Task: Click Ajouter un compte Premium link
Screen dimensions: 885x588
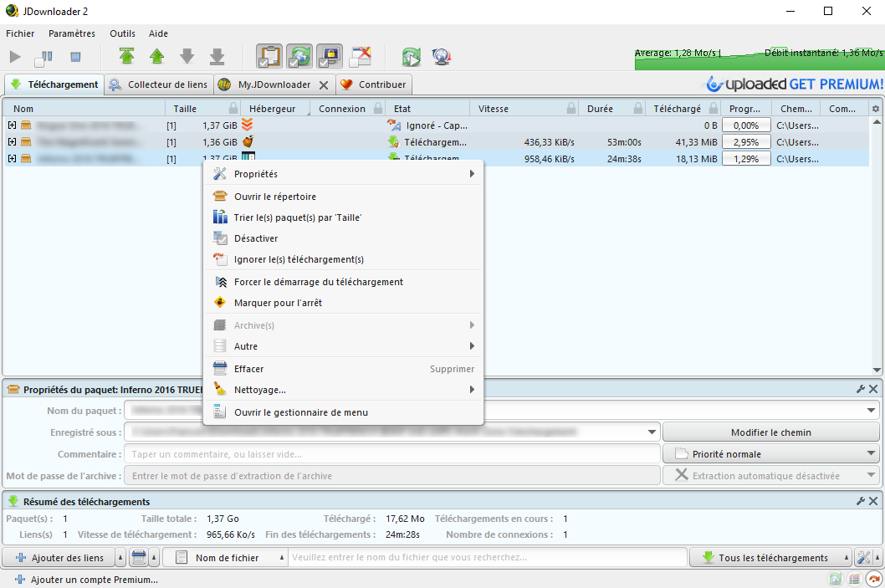Action: [x=87, y=580]
